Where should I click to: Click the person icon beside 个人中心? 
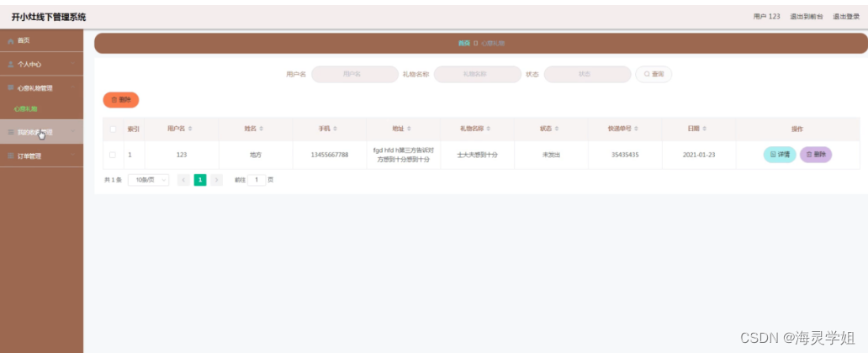(x=11, y=65)
